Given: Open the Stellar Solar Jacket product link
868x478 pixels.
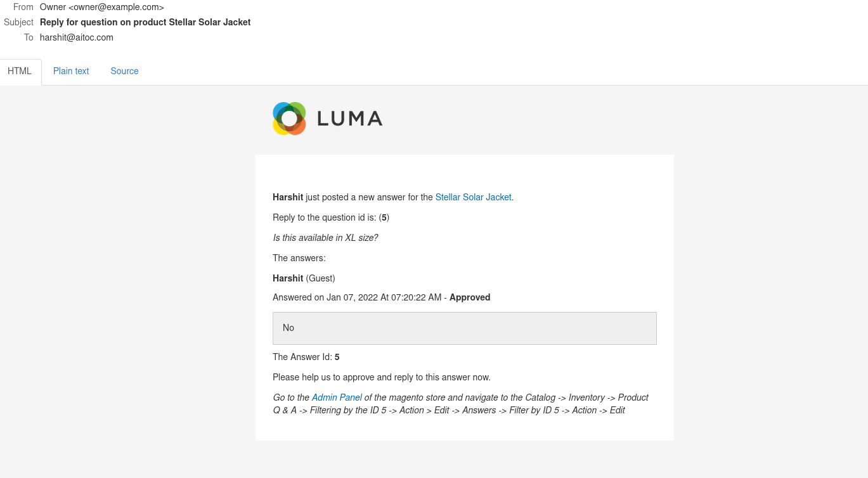Looking at the screenshot, I should pyautogui.click(x=473, y=197).
